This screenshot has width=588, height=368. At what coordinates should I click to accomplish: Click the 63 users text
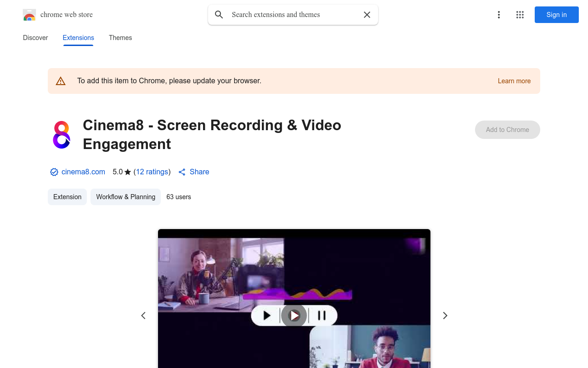pos(179,197)
